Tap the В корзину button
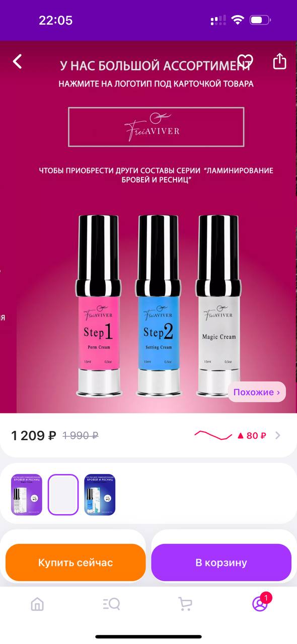Screen dimensions: 297x644 pos(221,562)
